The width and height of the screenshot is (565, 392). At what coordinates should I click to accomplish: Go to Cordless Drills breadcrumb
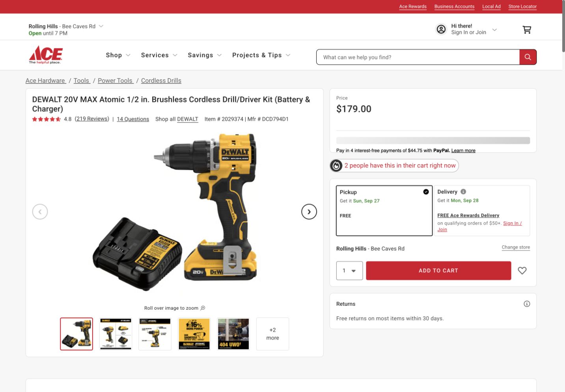[161, 81]
